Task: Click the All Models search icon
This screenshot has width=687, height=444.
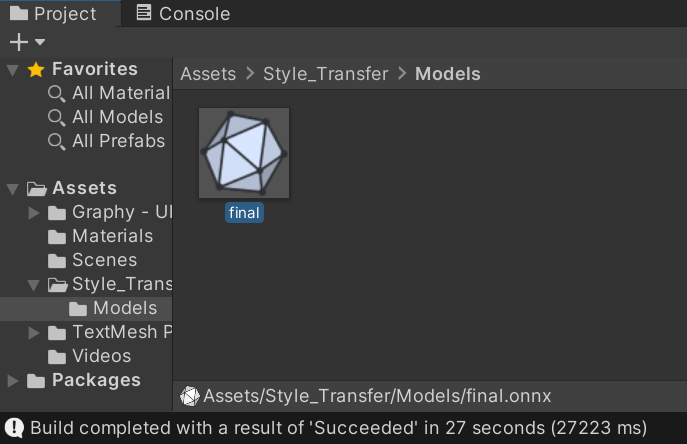Action: (57, 117)
